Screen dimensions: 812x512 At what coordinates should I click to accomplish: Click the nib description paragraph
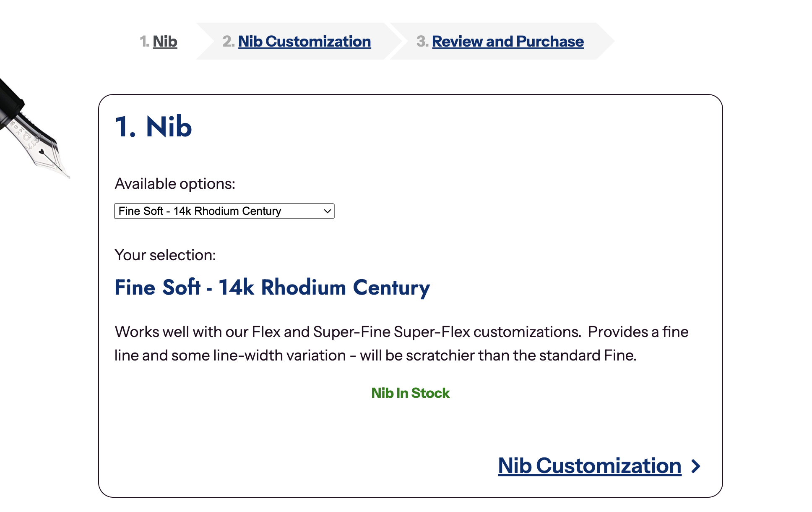401,343
